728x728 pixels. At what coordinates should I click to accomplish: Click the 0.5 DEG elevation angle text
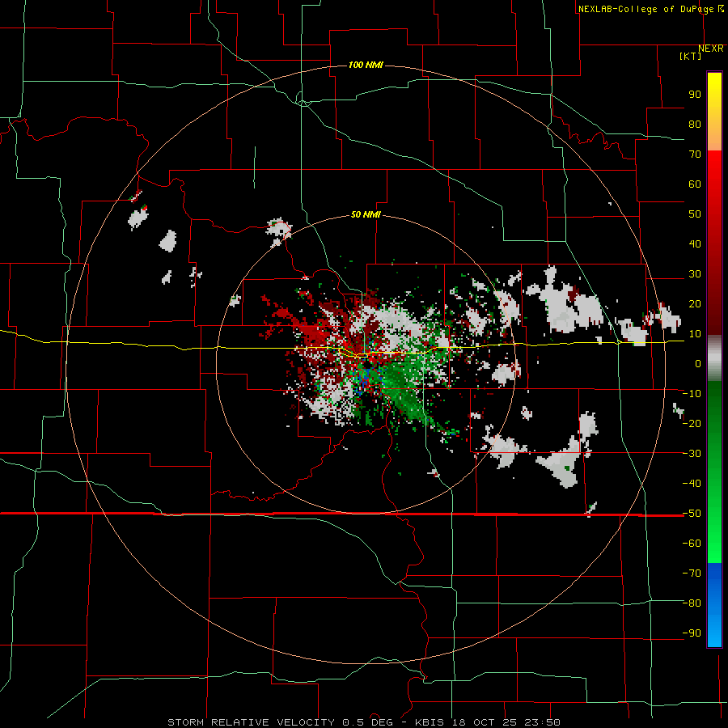368,722
